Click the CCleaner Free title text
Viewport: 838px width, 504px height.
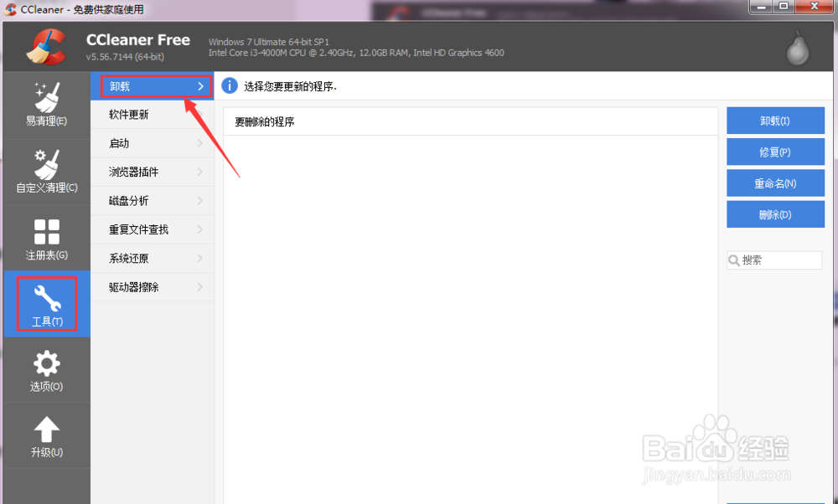click(138, 40)
